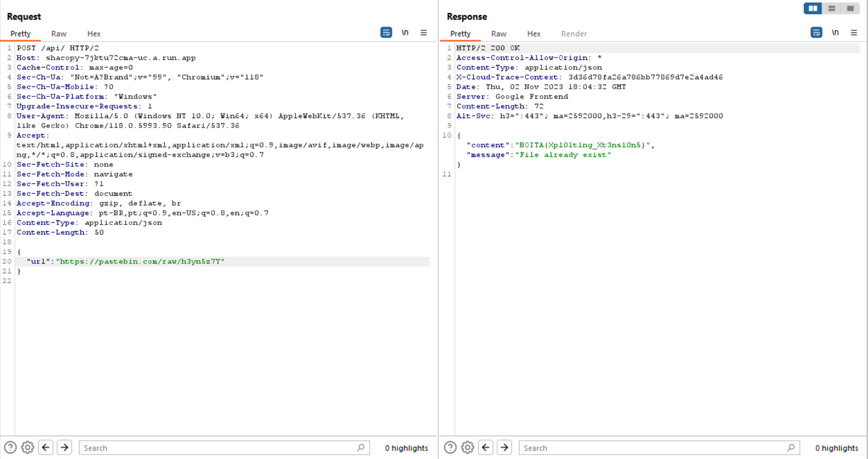
Task: Go to next match in Response search
Action: point(504,447)
